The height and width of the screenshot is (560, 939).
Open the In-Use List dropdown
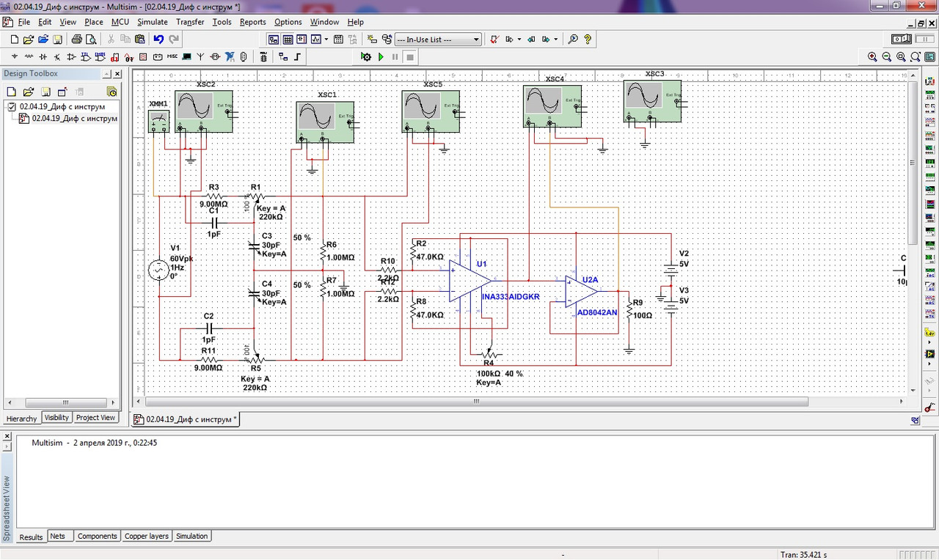438,40
